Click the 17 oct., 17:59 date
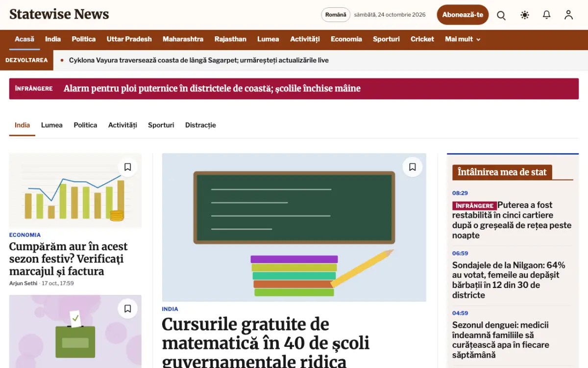Image resolution: width=588 pixels, height=368 pixels. pyautogui.click(x=58, y=284)
